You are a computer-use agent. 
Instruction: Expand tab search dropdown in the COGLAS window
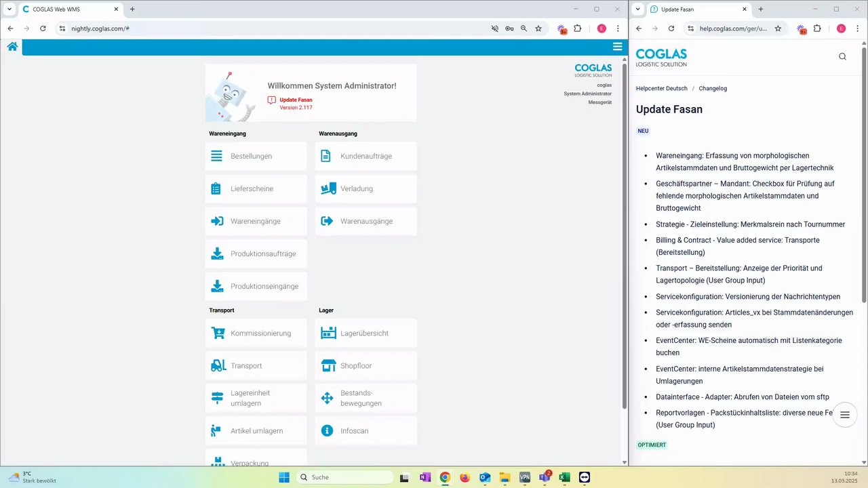click(x=9, y=9)
